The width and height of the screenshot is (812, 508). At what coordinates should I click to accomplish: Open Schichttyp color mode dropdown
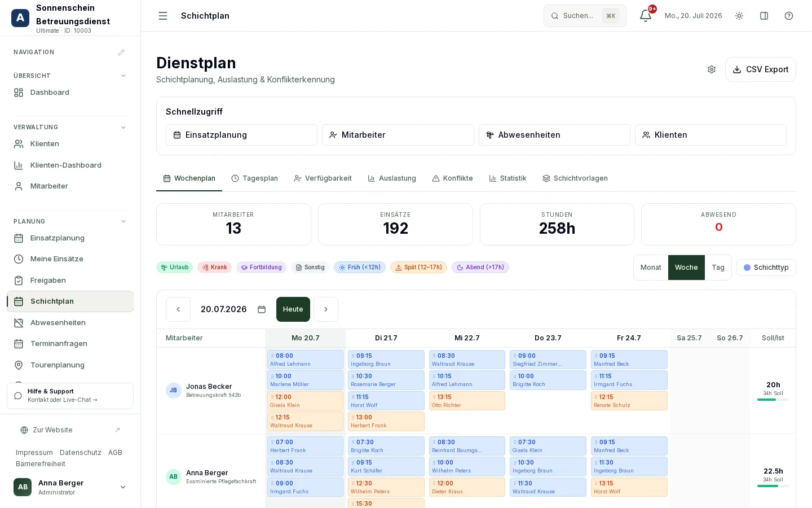coord(766,268)
